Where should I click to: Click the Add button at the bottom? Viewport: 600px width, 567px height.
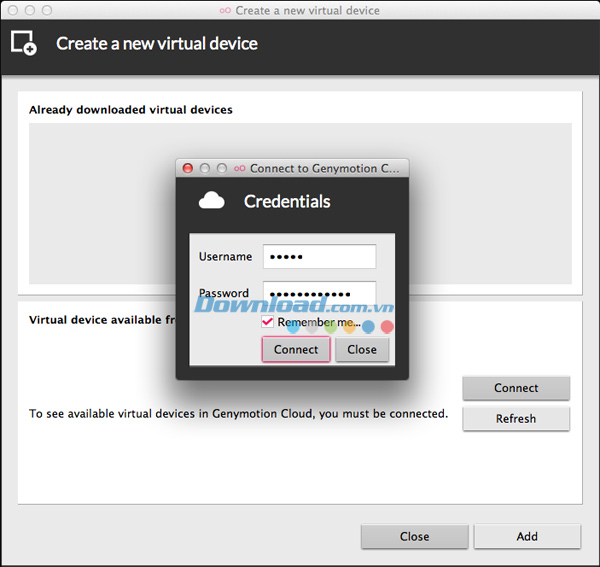click(527, 537)
